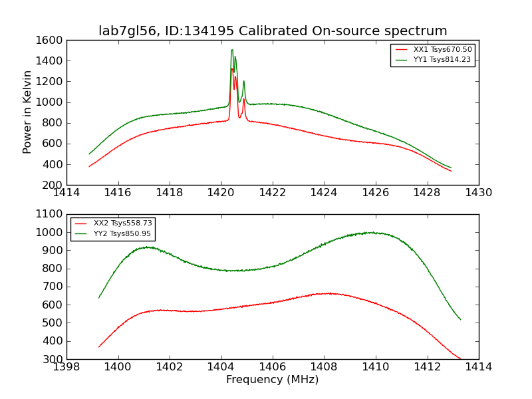Select the 'Power in Kelvin' y-axis label
Screen dimensions: 532x399
point(27,112)
